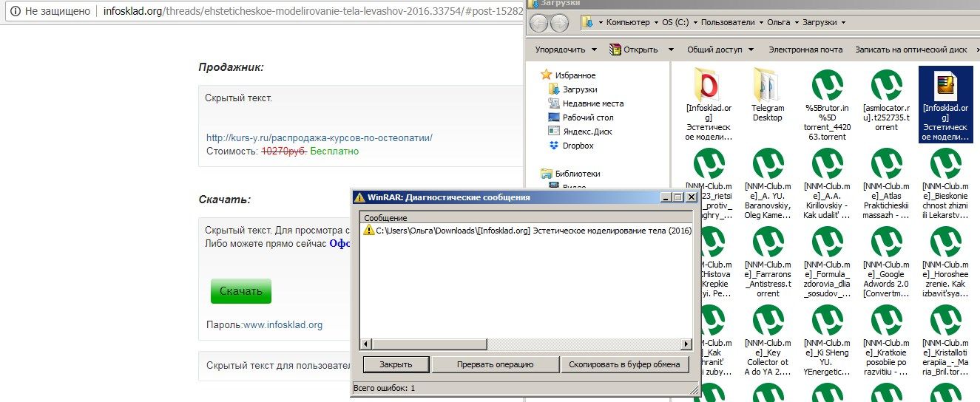The image size is (980, 402).
Task: Select the Kratkoie posobiie torrent file
Action: pyautogui.click(x=886, y=340)
